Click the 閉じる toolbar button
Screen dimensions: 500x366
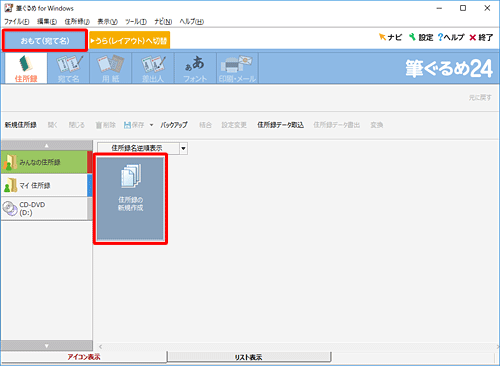(77, 125)
